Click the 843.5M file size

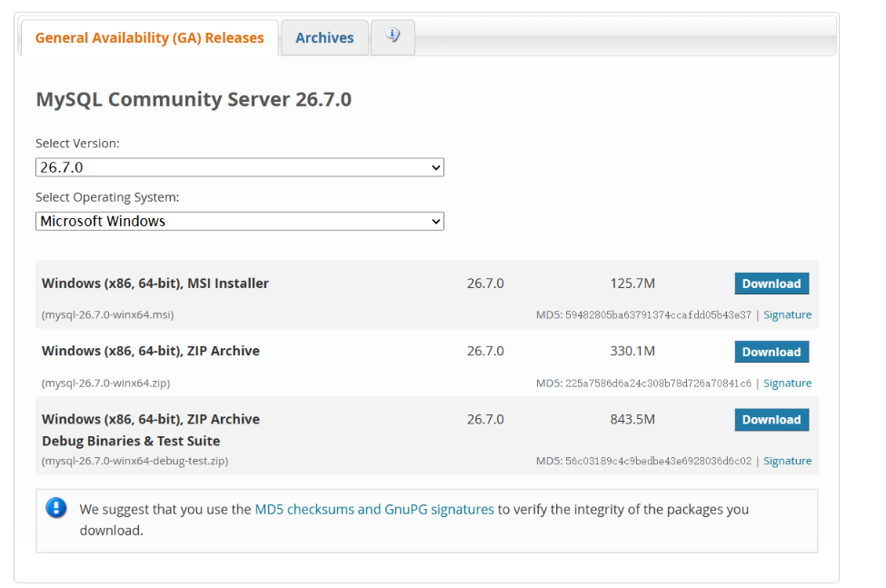[x=632, y=419]
